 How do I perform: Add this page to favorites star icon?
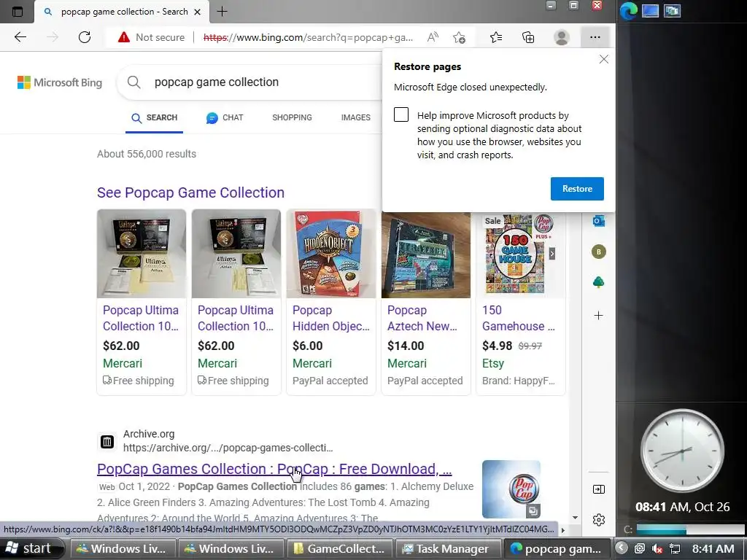[x=460, y=37]
